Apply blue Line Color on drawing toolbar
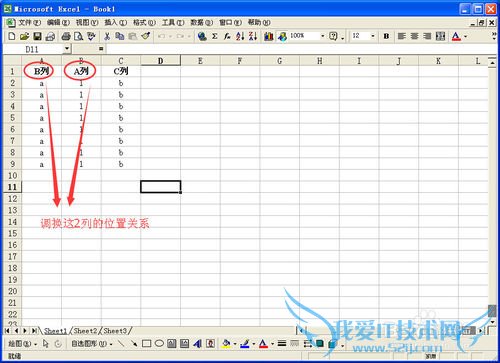This screenshot has height=363, width=500. click(245, 343)
